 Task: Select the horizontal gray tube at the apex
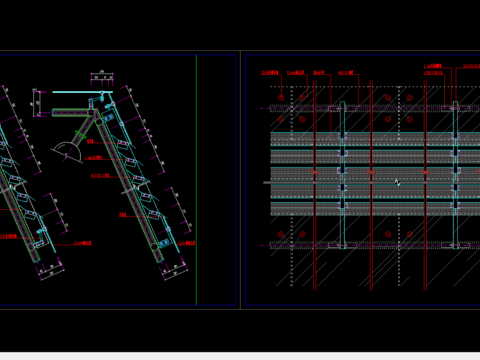click(71, 113)
